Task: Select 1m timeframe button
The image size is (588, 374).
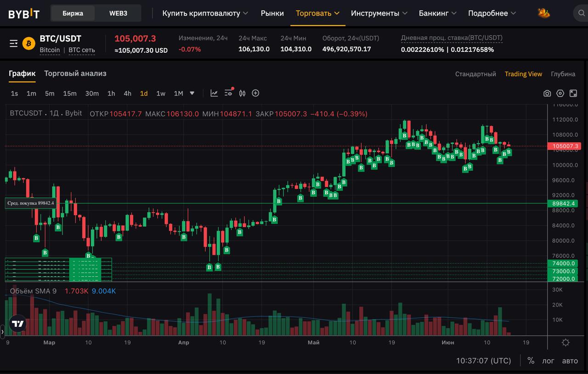Action: [x=31, y=93]
